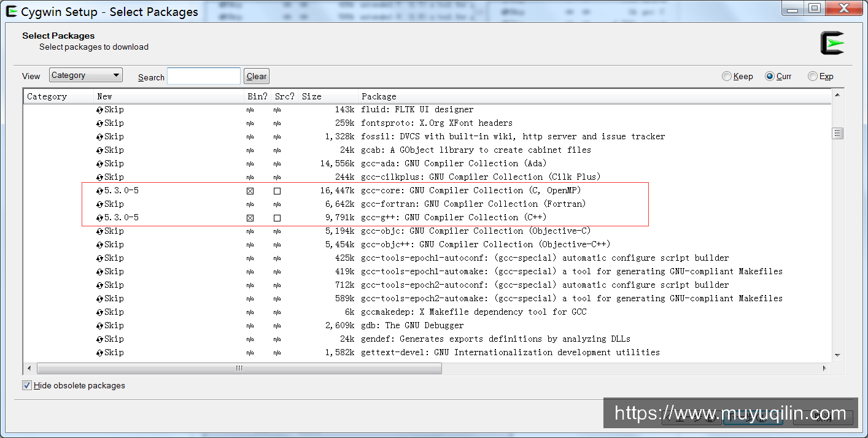Click cycle icon for gcc-tools-epoch2-automake
The width and height of the screenshot is (868, 438).
(99, 299)
